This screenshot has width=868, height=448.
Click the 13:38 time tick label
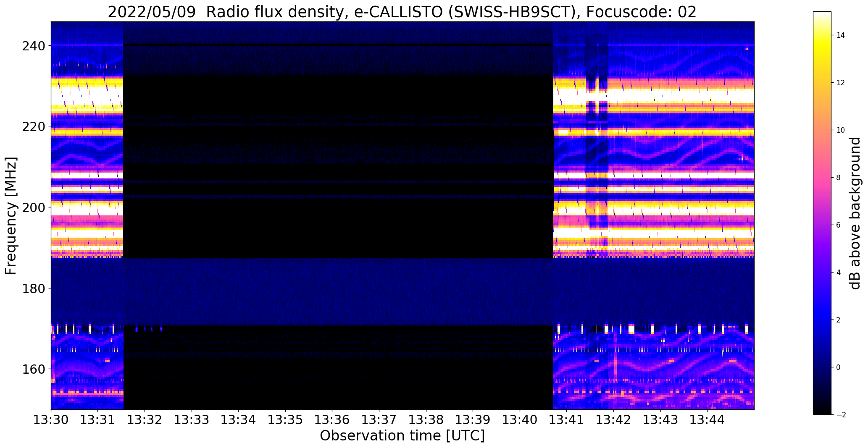[426, 419]
